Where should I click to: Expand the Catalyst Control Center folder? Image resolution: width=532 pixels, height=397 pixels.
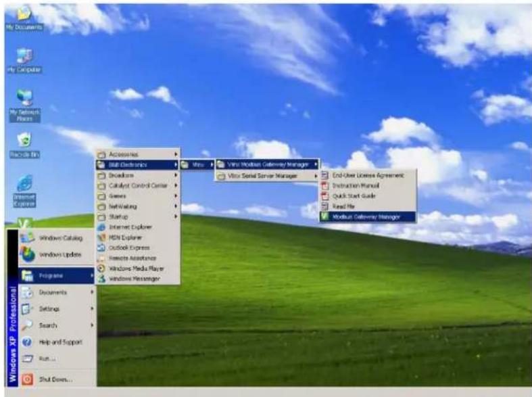(138, 185)
